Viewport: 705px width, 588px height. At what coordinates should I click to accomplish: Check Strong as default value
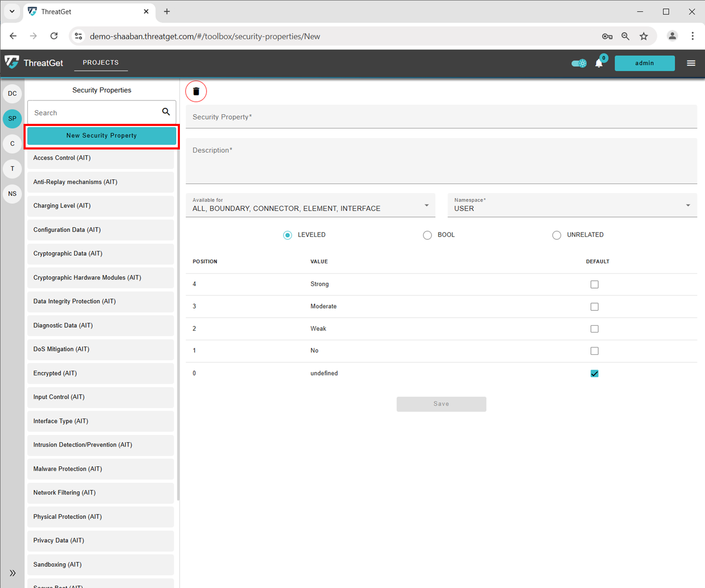pyautogui.click(x=594, y=284)
